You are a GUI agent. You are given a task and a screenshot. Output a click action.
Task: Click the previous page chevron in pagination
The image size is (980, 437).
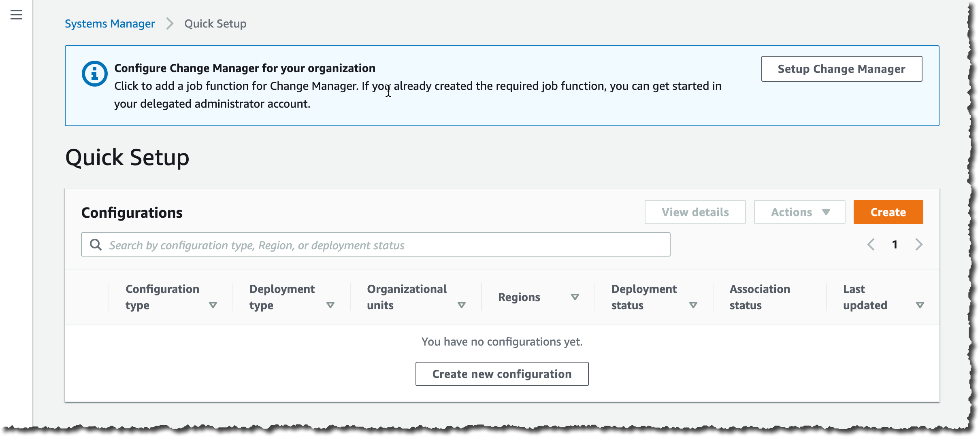pos(871,244)
